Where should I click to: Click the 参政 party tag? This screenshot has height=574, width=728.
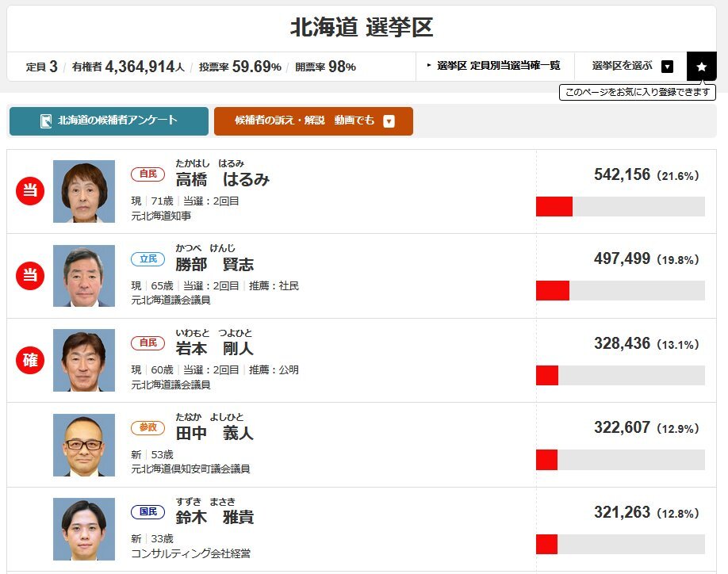pyautogui.click(x=148, y=427)
